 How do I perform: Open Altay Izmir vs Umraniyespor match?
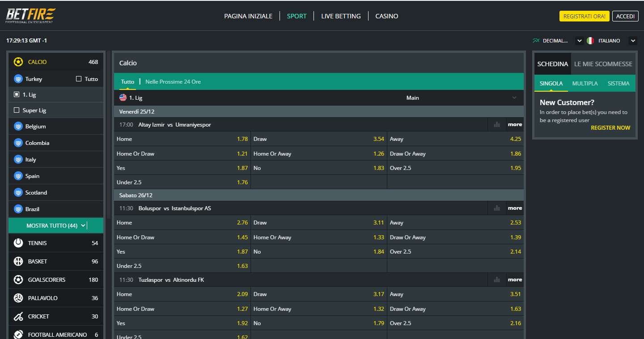[x=174, y=125]
